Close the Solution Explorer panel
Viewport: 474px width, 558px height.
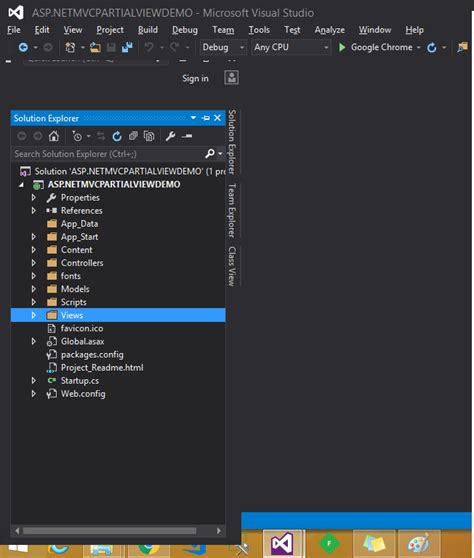217,118
